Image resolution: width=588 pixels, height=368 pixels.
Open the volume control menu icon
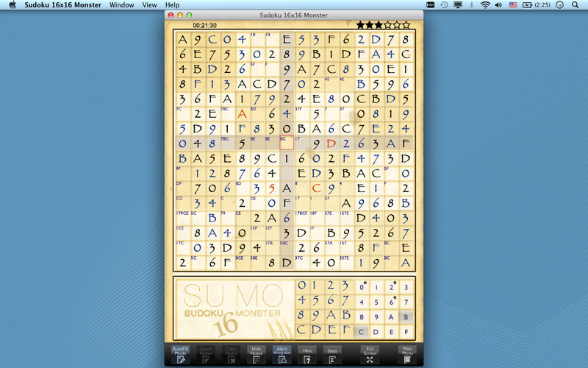click(x=498, y=5)
